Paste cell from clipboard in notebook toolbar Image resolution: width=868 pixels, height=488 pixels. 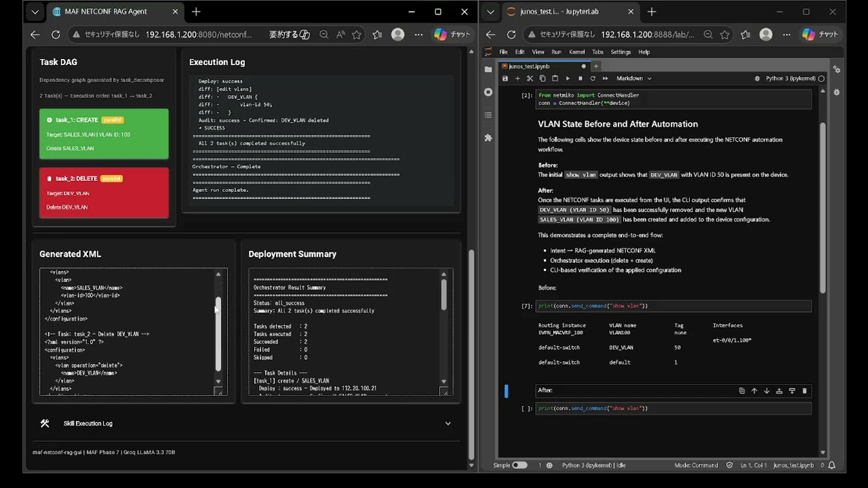555,79
